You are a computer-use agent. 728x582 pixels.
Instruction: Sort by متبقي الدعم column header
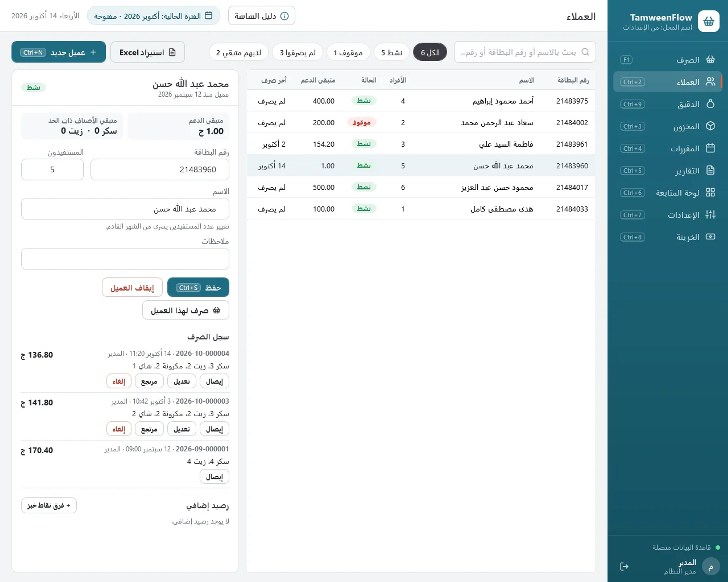click(x=318, y=80)
